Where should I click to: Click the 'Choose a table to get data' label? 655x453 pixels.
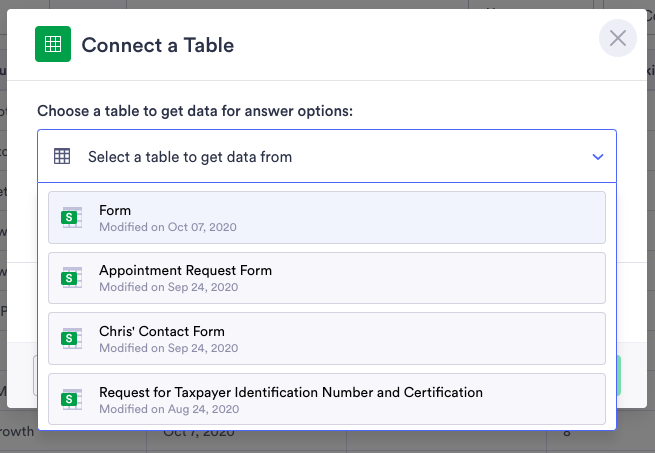point(195,110)
